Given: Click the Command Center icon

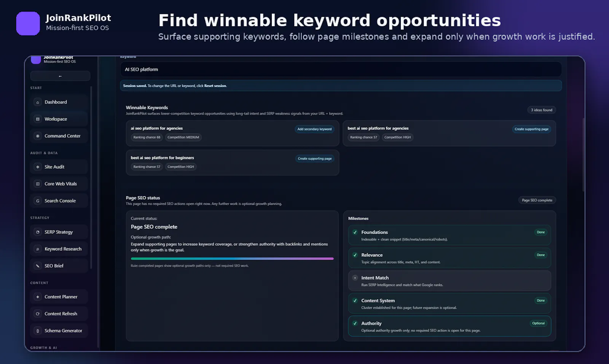Looking at the screenshot, I should 38,136.
